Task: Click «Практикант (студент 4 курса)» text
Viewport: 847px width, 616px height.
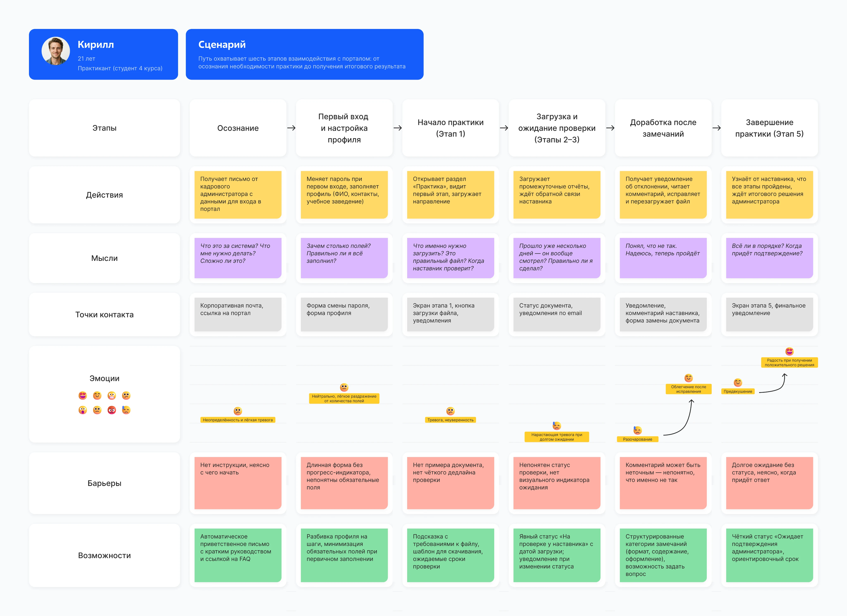Action: 120,68
